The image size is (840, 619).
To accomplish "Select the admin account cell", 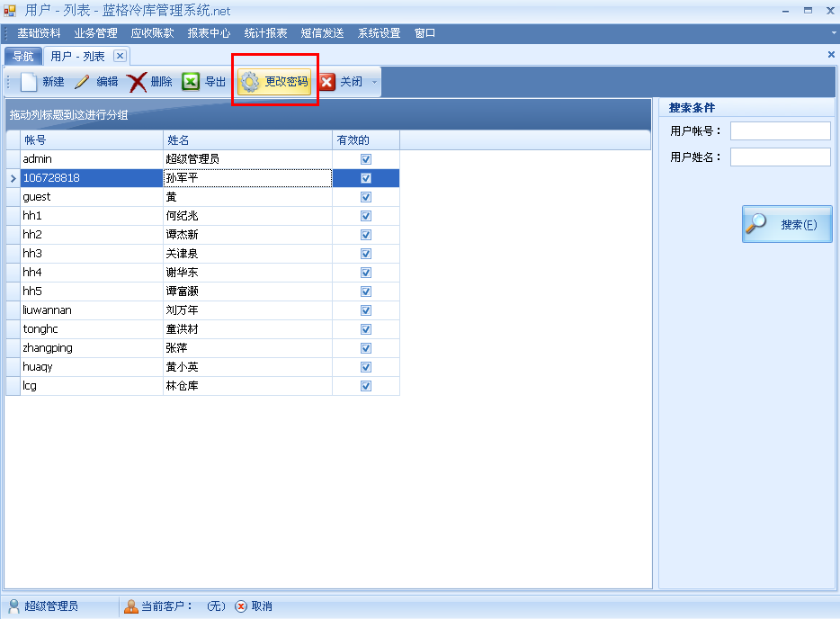I will click(92, 159).
